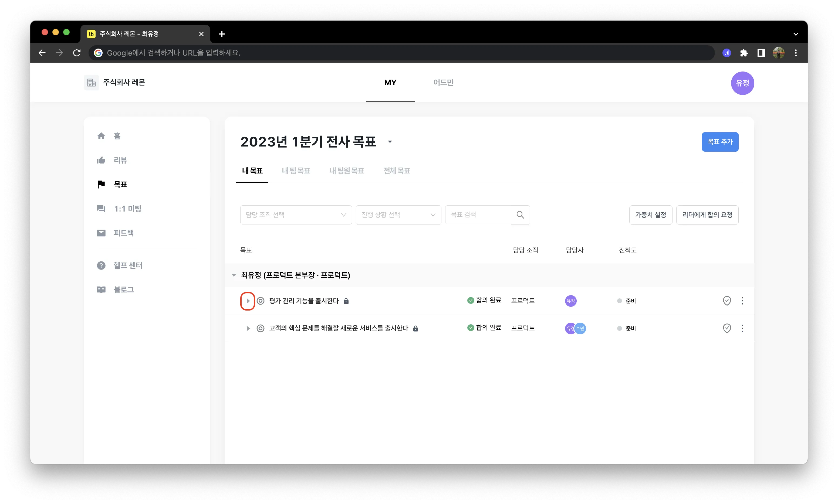Expand the 고객의 핵심 문제를 해결할 goal
The height and width of the screenshot is (504, 838).
click(x=248, y=328)
